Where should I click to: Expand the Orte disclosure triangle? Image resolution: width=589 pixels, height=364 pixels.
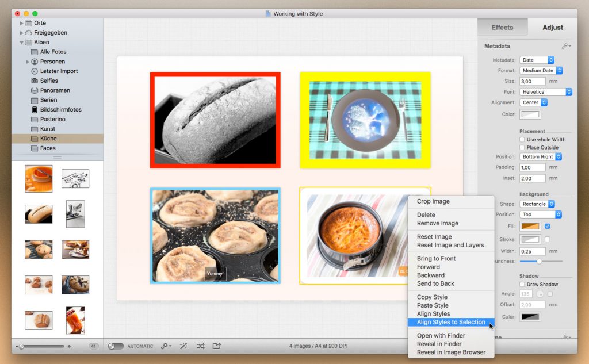click(21, 23)
